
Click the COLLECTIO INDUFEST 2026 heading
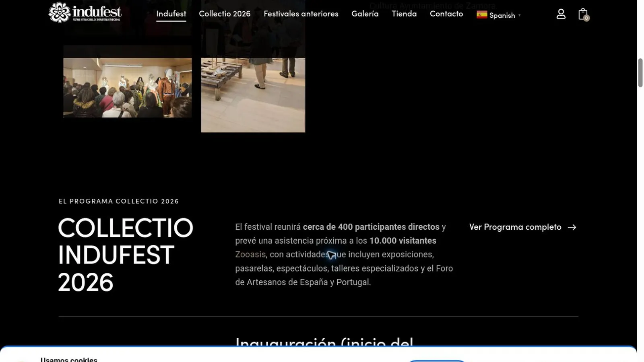[x=126, y=255]
